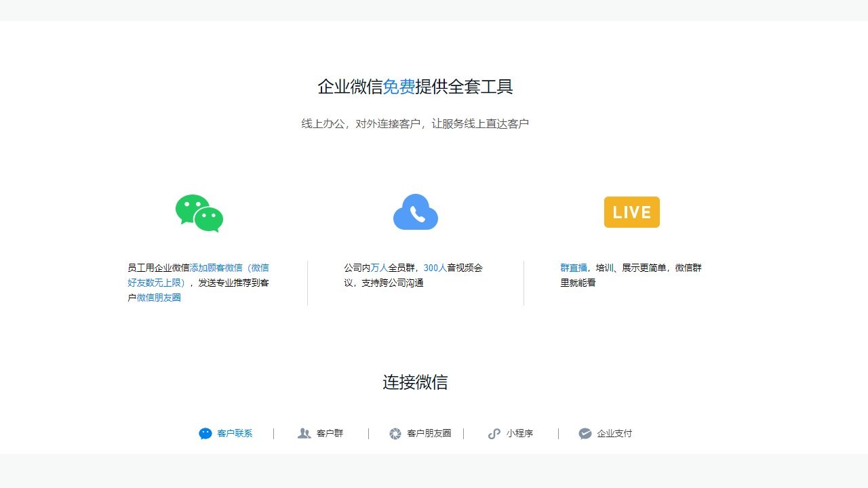Click the 客户朋友圈 moments icon
Screen dimensions: 868x488
coord(394,433)
